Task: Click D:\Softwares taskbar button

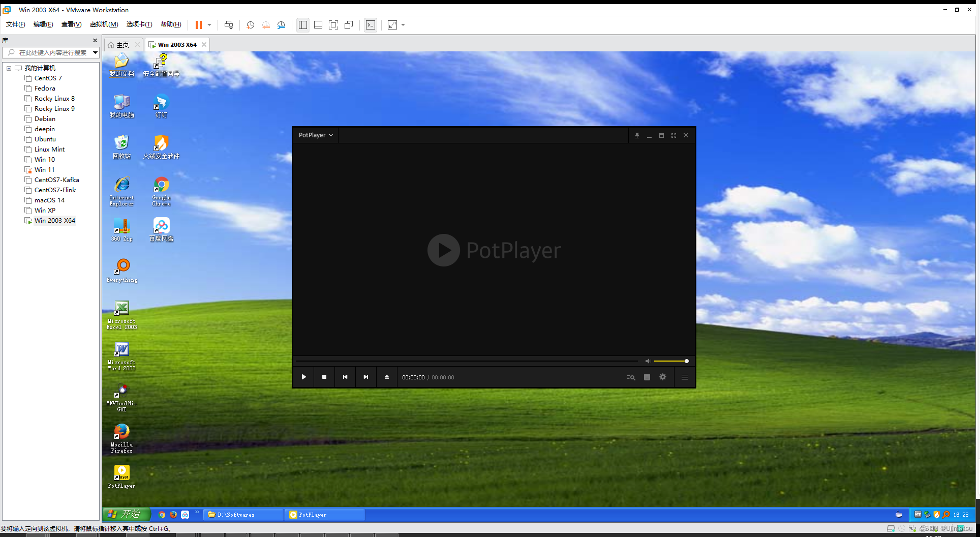Action: coord(244,515)
